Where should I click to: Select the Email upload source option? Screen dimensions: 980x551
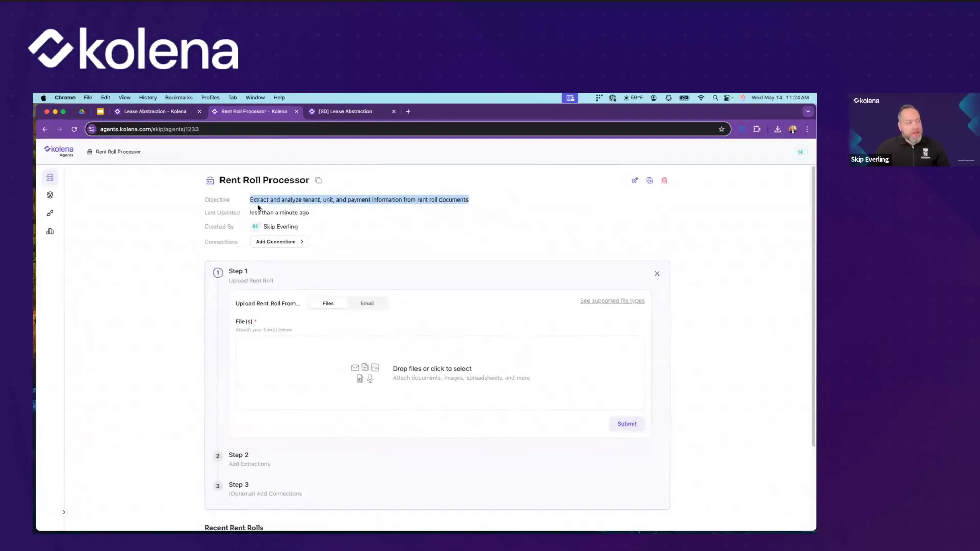(x=367, y=303)
